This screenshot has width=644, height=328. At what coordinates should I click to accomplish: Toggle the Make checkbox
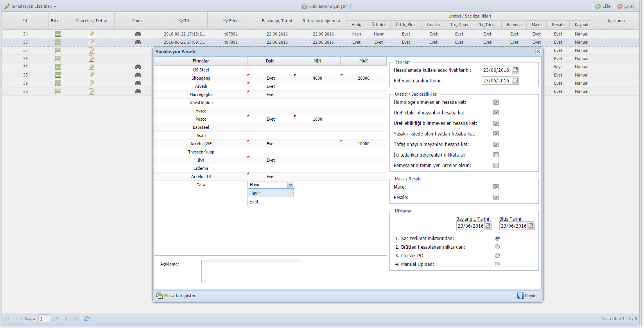tap(496, 187)
